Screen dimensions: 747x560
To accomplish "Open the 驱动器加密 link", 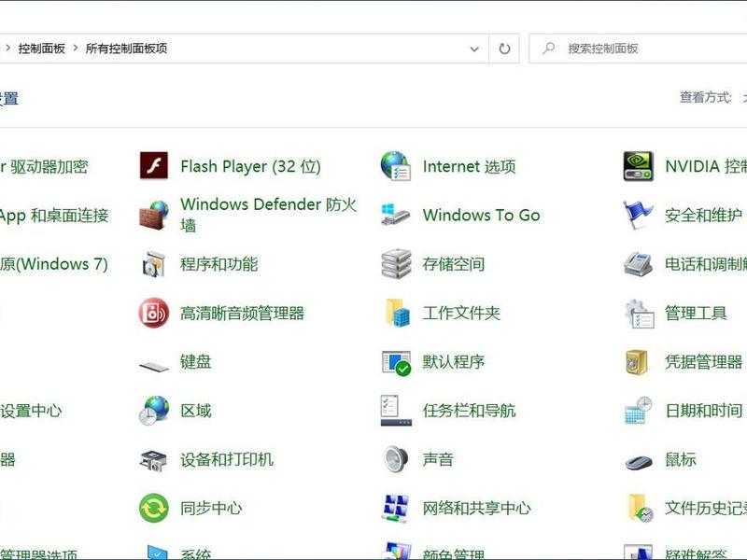I will point(44,166).
